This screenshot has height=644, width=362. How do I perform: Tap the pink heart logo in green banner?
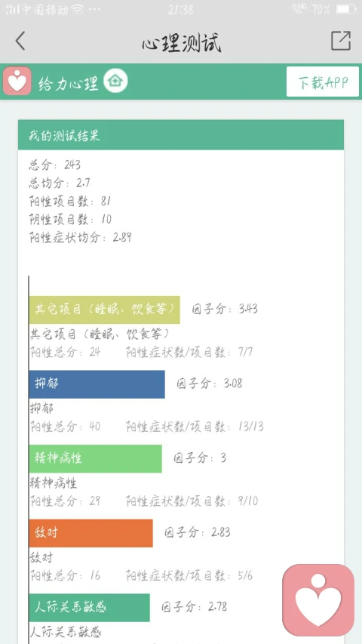coord(17,81)
